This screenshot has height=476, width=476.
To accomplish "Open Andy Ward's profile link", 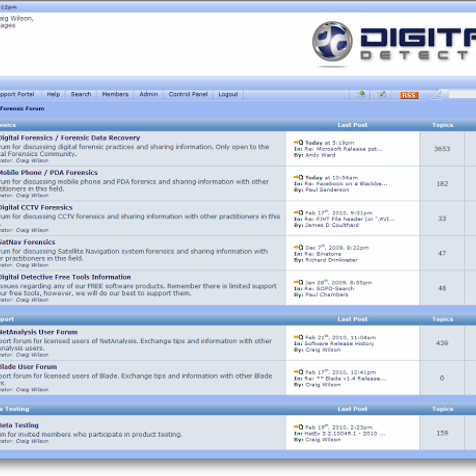I will click(x=320, y=155).
